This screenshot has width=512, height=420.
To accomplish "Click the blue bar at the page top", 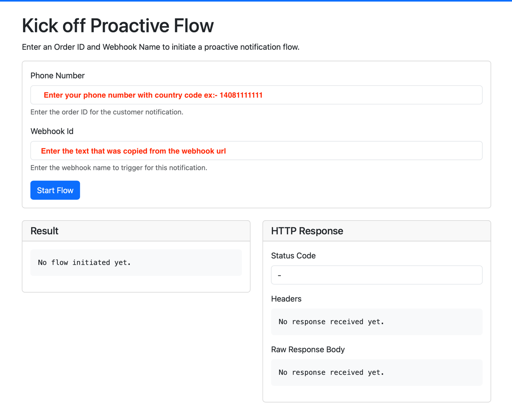I will (256, 1).
